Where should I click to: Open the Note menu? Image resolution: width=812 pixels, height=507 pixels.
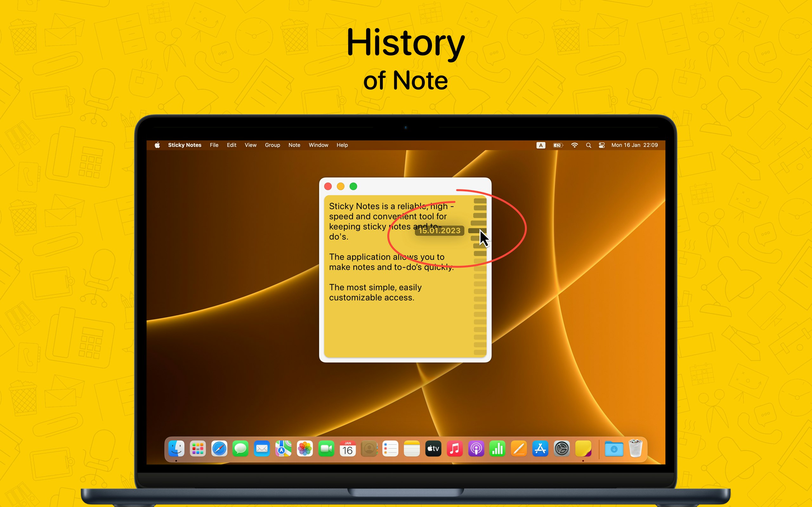click(x=294, y=145)
